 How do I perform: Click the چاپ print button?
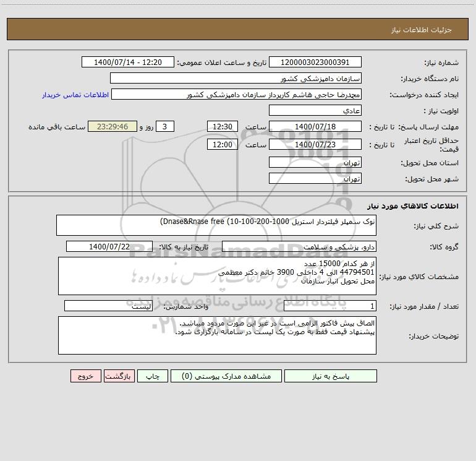tap(153, 376)
